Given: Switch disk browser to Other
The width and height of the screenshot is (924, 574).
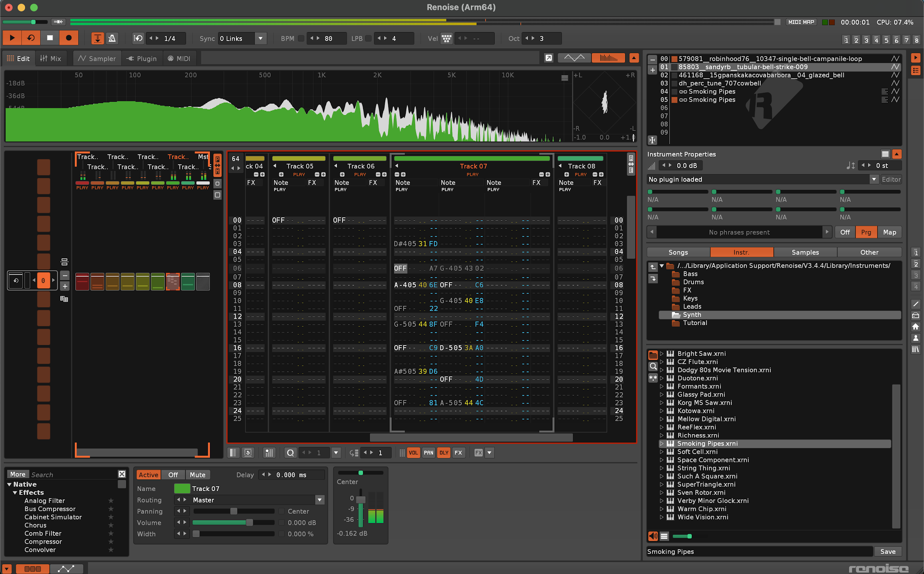Looking at the screenshot, I should (x=869, y=252).
